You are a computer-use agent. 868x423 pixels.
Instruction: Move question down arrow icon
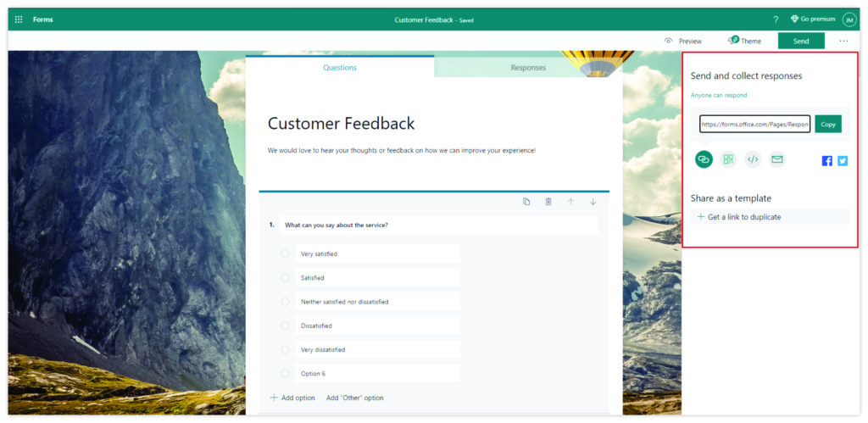tap(593, 202)
